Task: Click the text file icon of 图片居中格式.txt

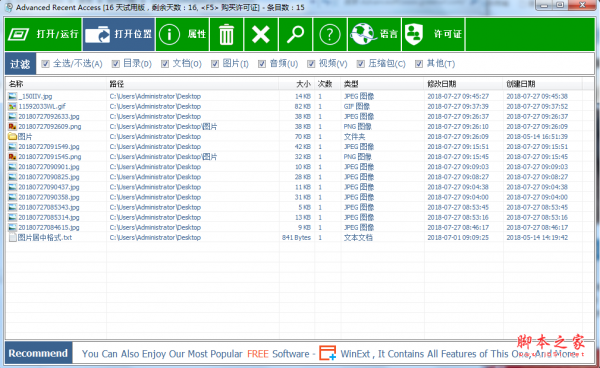Action: [13, 238]
